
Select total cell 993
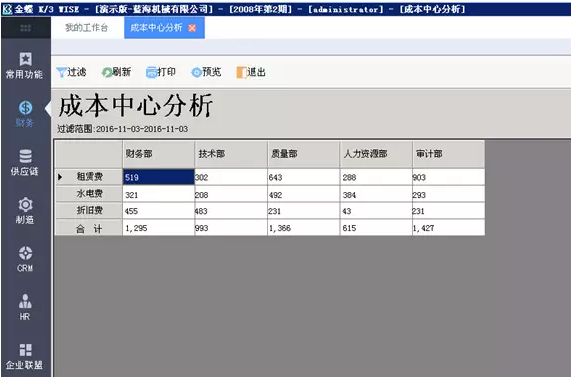point(231,228)
